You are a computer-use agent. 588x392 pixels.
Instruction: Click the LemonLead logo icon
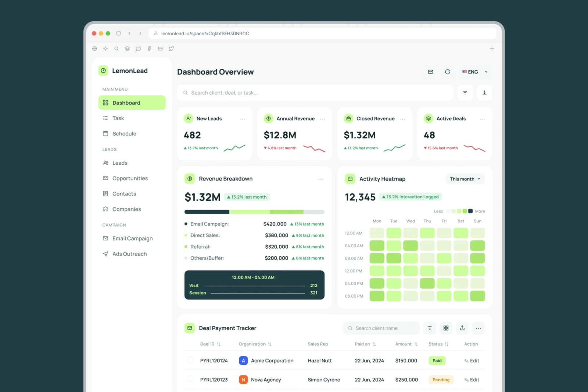click(104, 71)
